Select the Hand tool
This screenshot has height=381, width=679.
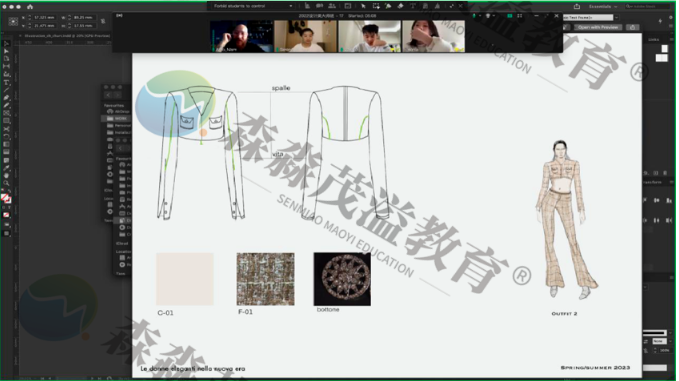(x=6, y=175)
